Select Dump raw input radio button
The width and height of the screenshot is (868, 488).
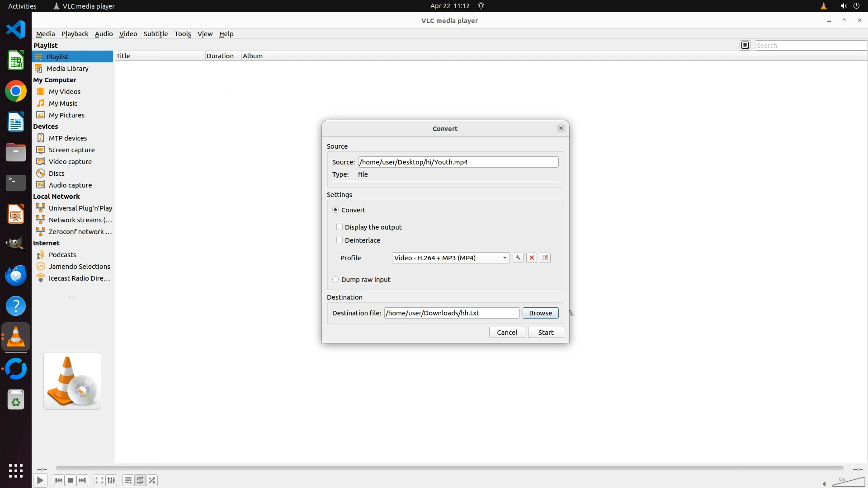tap(335, 279)
